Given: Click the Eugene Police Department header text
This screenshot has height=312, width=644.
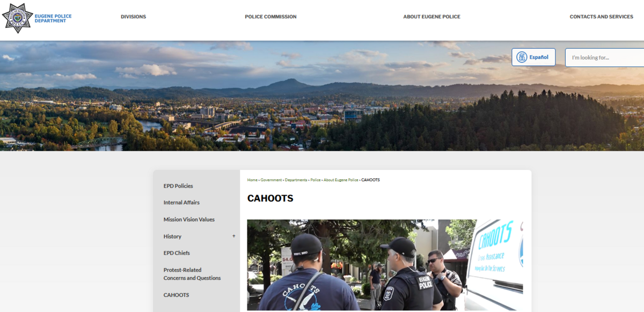Looking at the screenshot, I should (x=53, y=18).
